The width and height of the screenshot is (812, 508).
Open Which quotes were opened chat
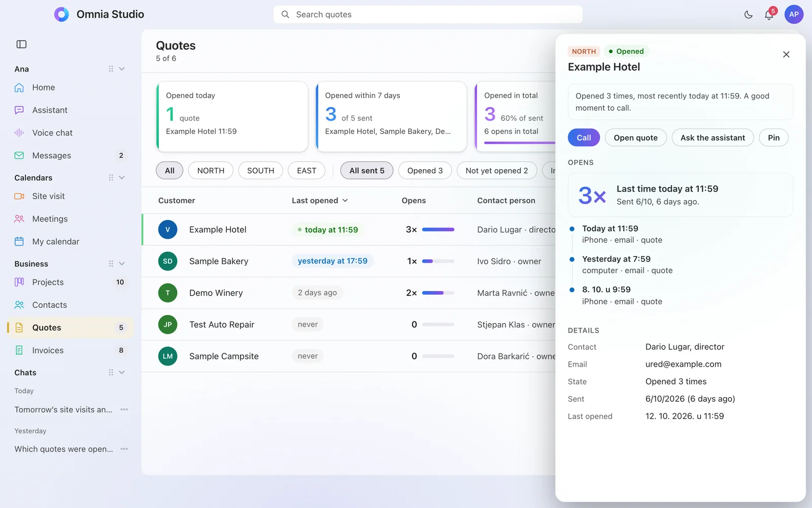[x=63, y=449]
